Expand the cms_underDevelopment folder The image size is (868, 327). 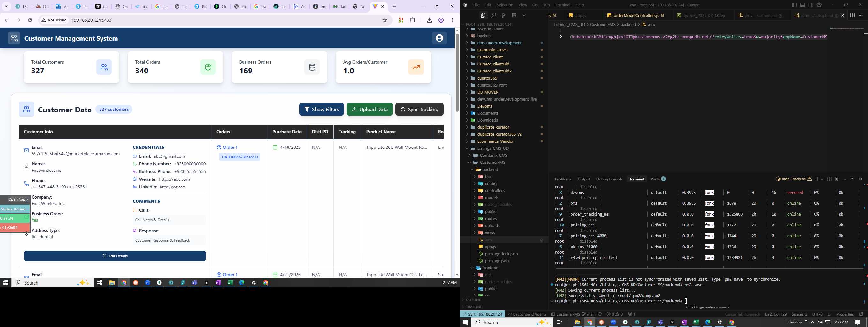tap(504, 43)
